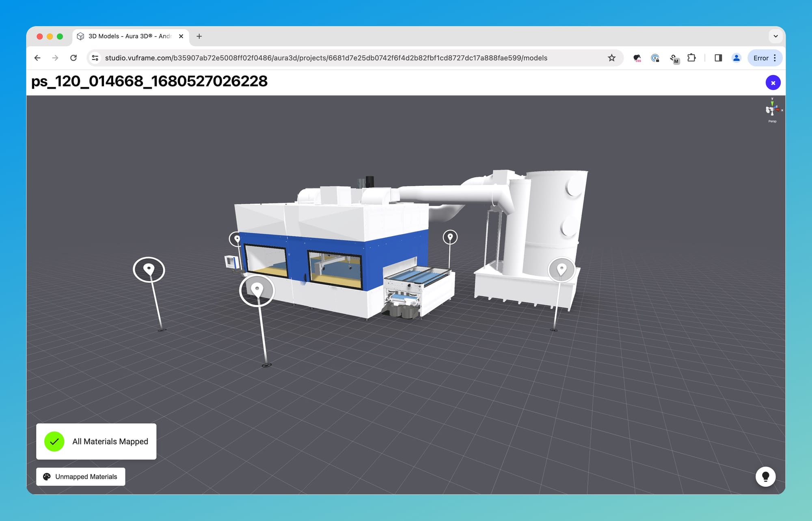
Task: Click the hotspot pin beside the conveyor tray
Action: tap(450, 237)
